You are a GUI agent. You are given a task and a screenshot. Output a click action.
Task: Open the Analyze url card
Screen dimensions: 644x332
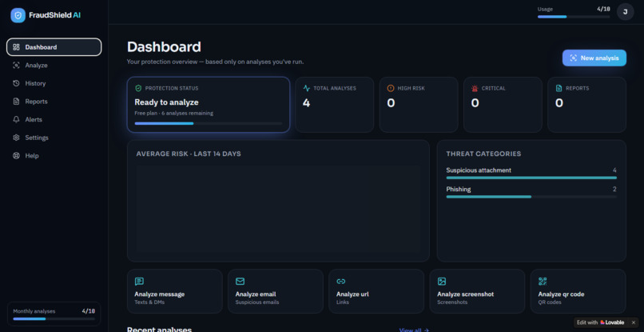coord(376,291)
